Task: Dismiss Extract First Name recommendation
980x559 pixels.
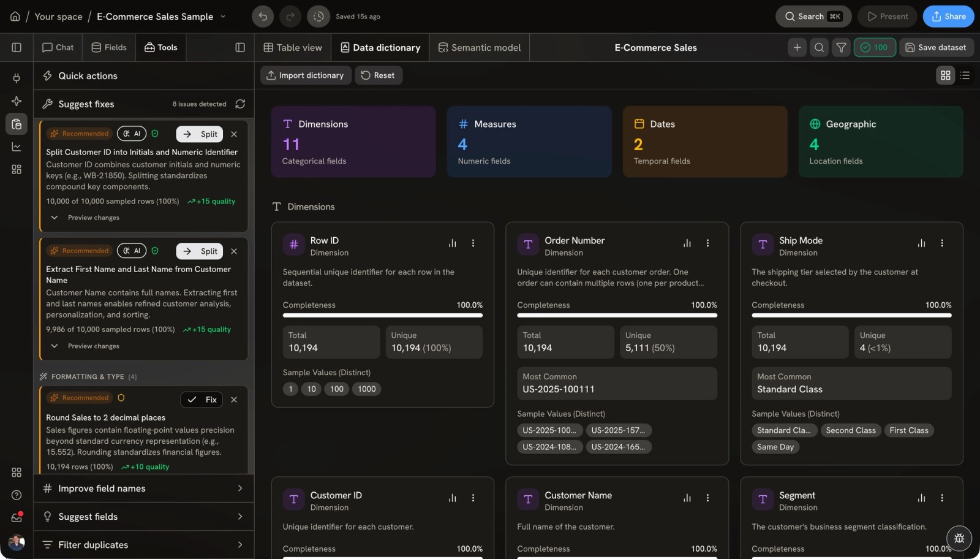Action: click(x=234, y=251)
